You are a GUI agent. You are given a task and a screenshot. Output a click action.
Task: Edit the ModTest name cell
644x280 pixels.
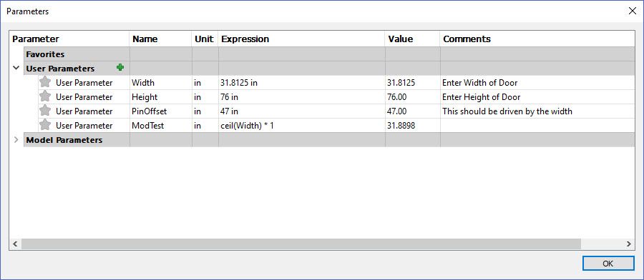(160, 126)
